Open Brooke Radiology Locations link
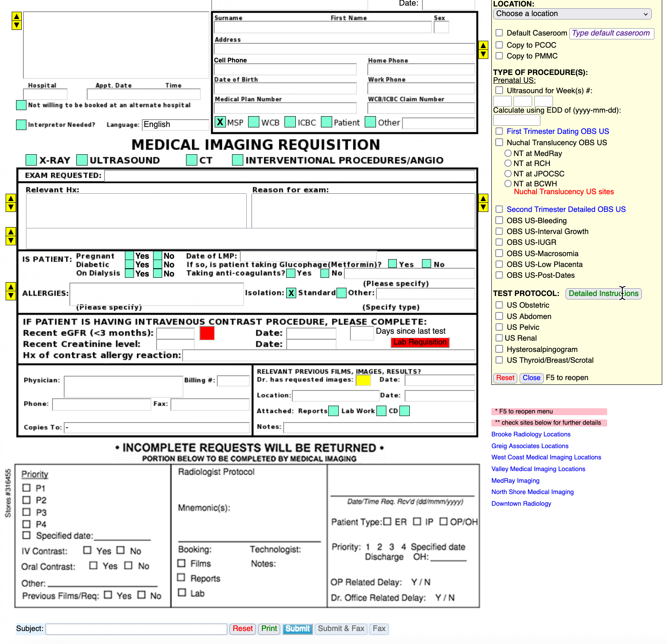The image size is (667, 644). click(531, 434)
